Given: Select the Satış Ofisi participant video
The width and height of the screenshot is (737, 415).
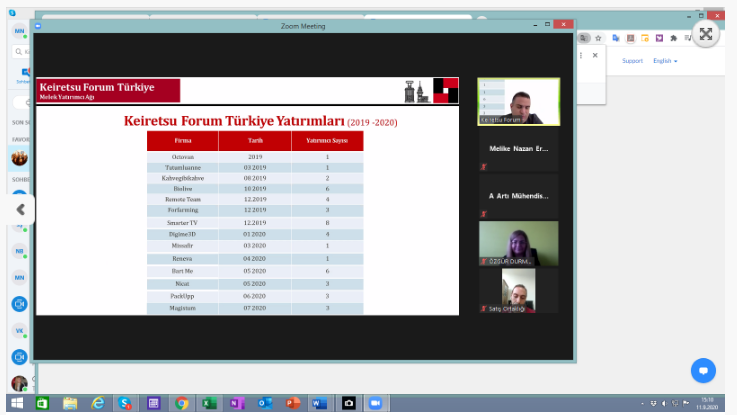Looking at the screenshot, I should (x=518, y=290).
